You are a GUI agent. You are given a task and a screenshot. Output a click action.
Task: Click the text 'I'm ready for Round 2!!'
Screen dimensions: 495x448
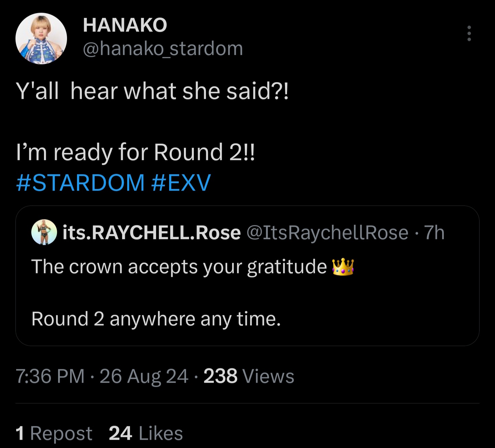point(135,152)
